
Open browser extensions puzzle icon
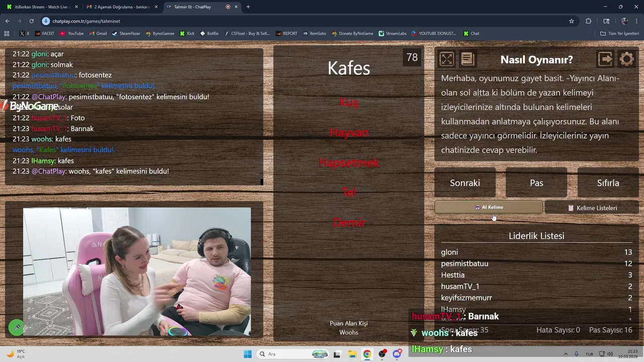click(589, 21)
